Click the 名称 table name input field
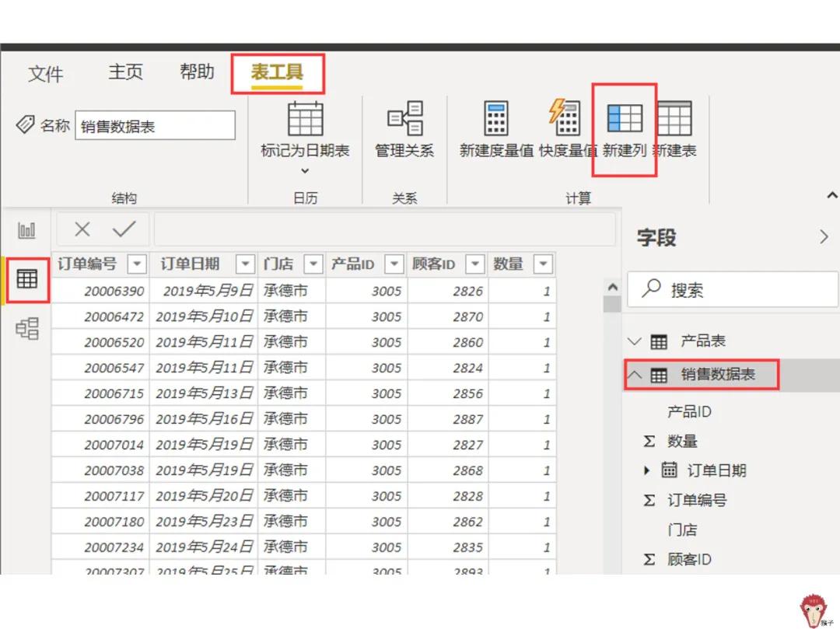 (x=155, y=125)
